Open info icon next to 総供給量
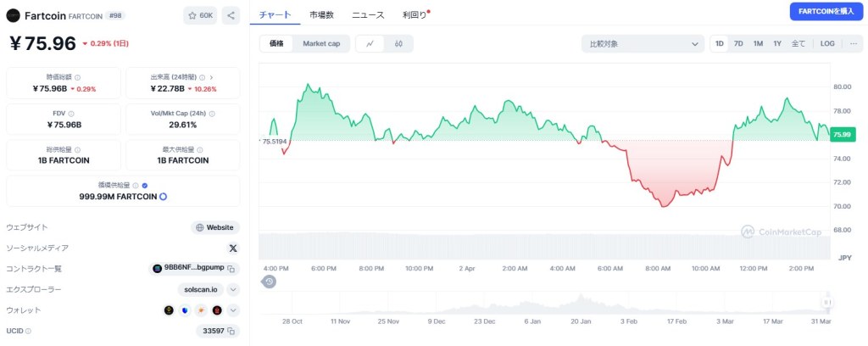The height and width of the screenshot is (346, 868). (x=77, y=150)
